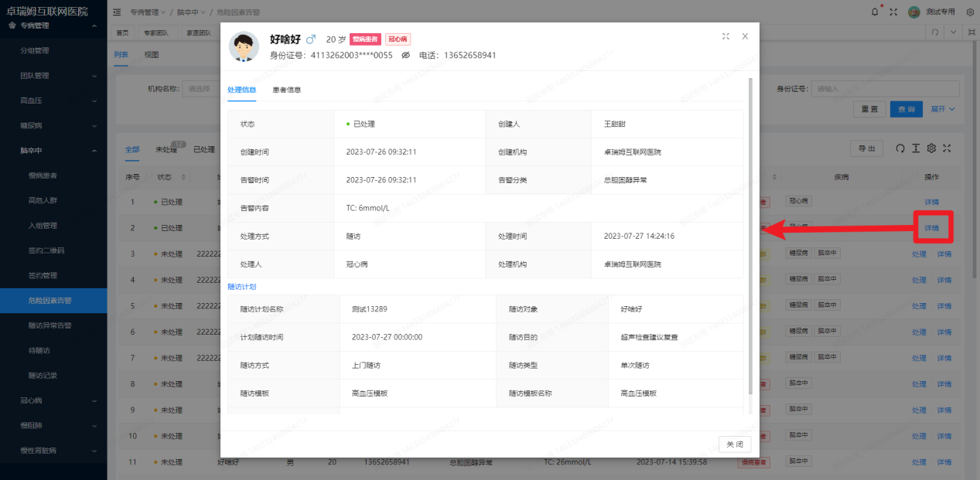The height and width of the screenshot is (480, 980).
Task: Click the patient avatar picture in dialog
Action: coord(244,46)
